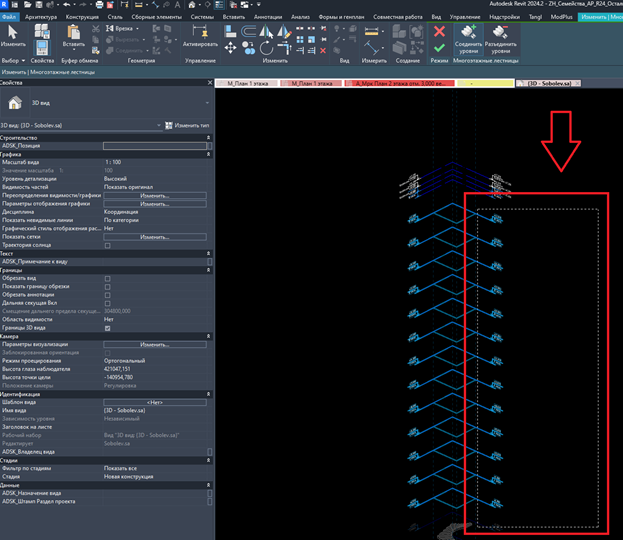623x540 pixels.
Task: Toggle the Траектория солнца checkbox
Action: point(107,246)
